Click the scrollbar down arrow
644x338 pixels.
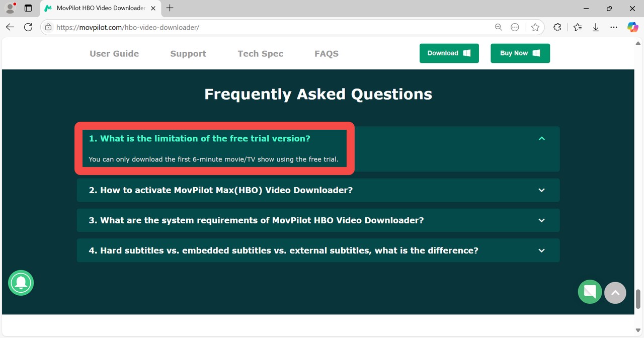(x=638, y=330)
